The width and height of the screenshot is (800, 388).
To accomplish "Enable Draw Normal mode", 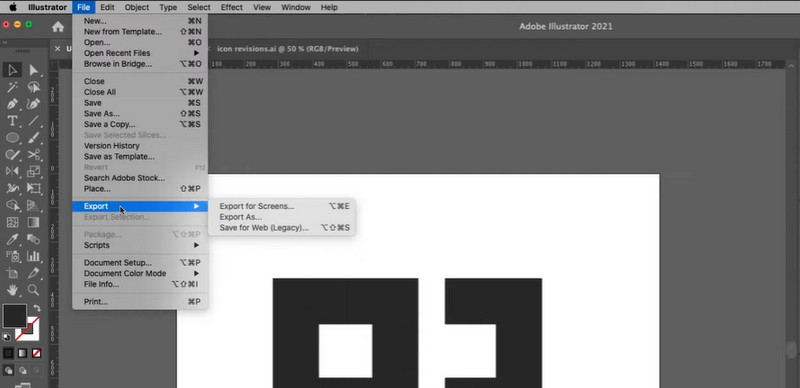I will [x=9, y=370].
